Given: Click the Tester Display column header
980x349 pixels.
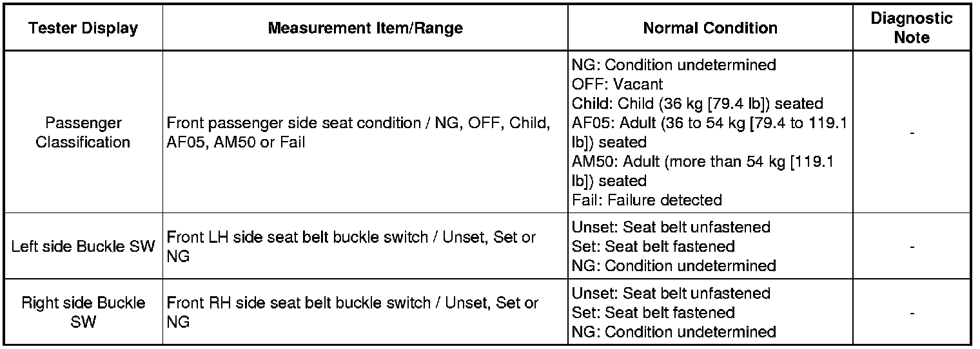Looking at the screenshot, I should 83,28.
